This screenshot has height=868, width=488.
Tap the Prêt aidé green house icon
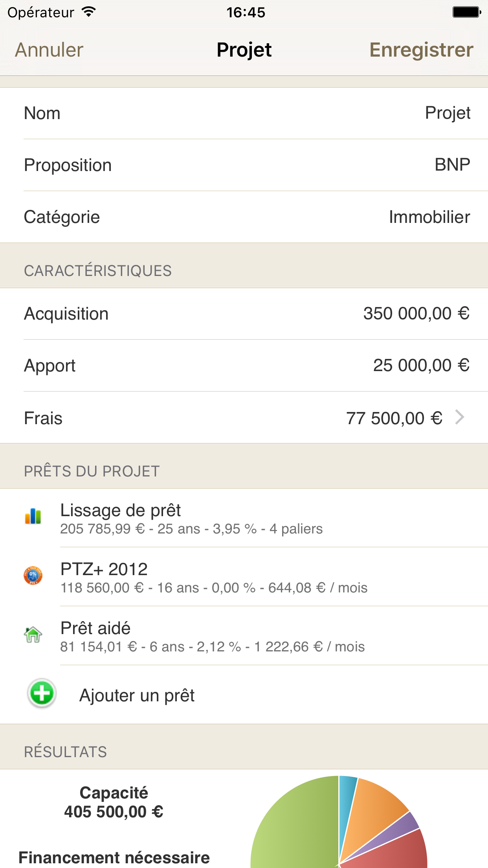point(33,634)
